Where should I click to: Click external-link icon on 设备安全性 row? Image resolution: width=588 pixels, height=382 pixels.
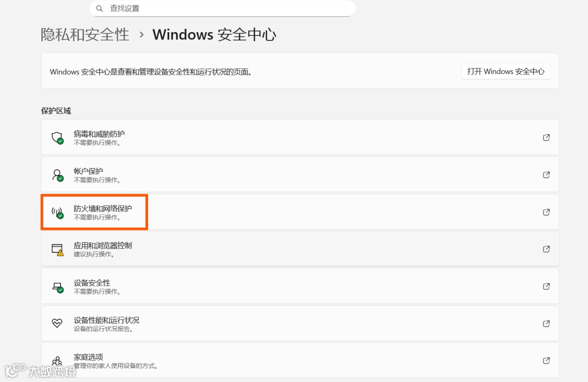pyautogui.click(x=547, y=286)
